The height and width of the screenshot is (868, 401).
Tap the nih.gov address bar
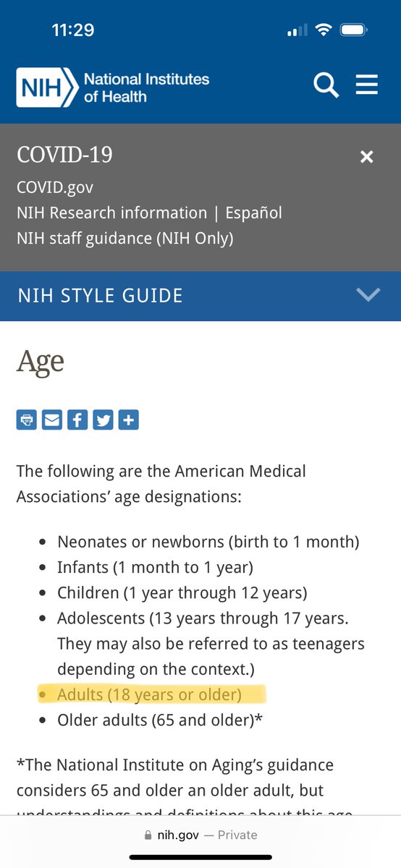click(x=200, y=835)
